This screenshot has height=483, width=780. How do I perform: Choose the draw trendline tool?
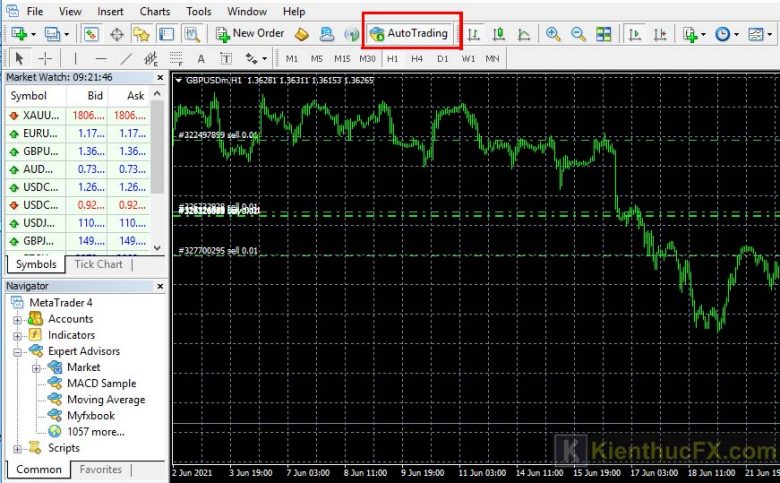coord(126,59)
